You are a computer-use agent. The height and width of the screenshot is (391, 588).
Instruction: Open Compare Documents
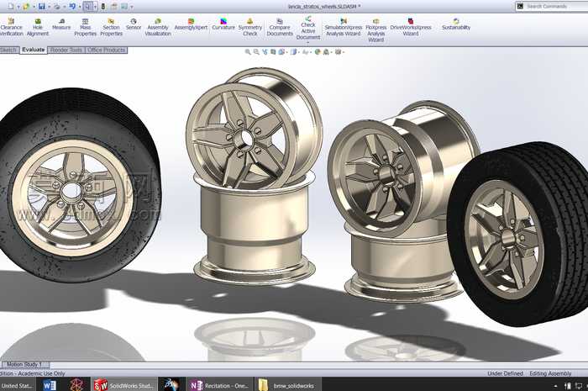[x=280, y=27]
